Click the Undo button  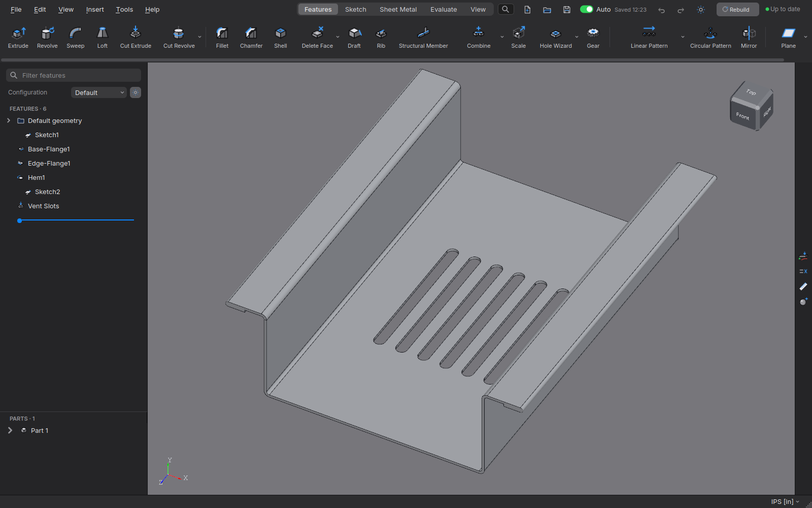pos(661,10)
